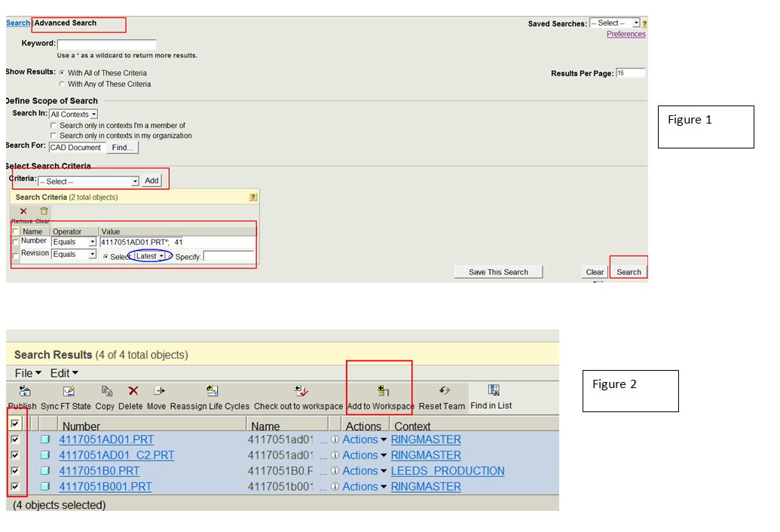Click the red Delete icon

tap(133, 391)
